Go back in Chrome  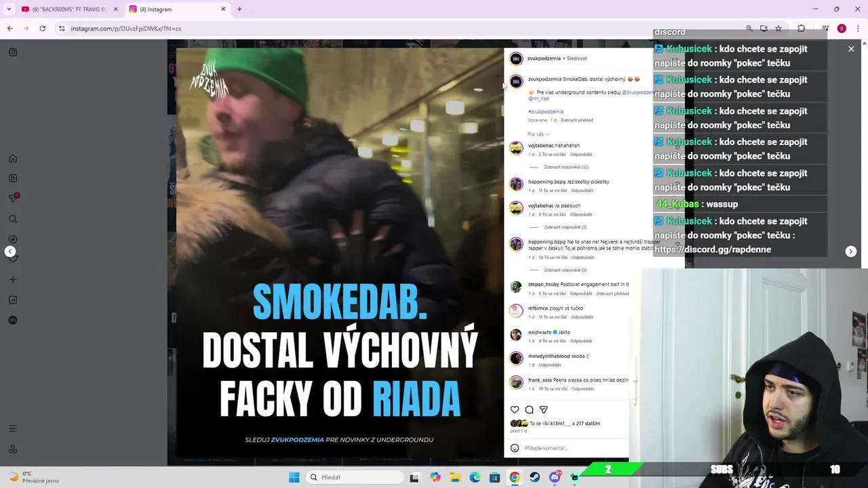tap(10, 28)
